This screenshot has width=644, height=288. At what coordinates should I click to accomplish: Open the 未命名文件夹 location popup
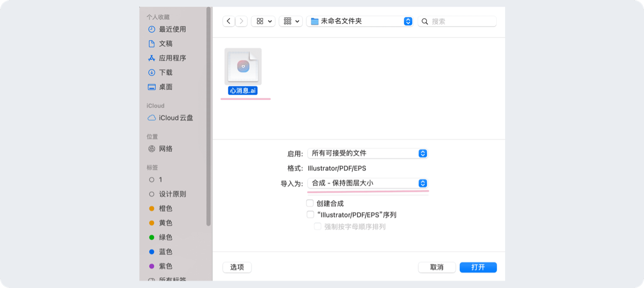360,21
